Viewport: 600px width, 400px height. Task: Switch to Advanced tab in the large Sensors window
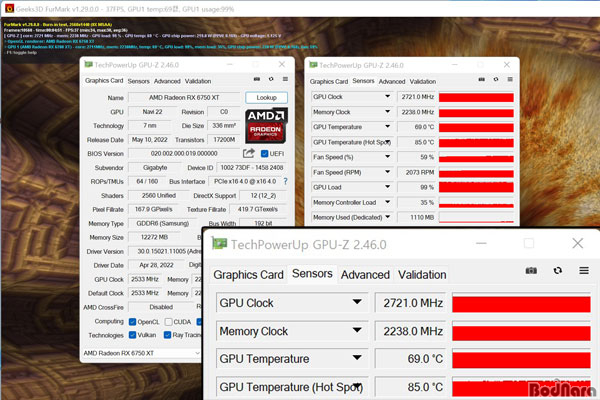tap(365, 275)
